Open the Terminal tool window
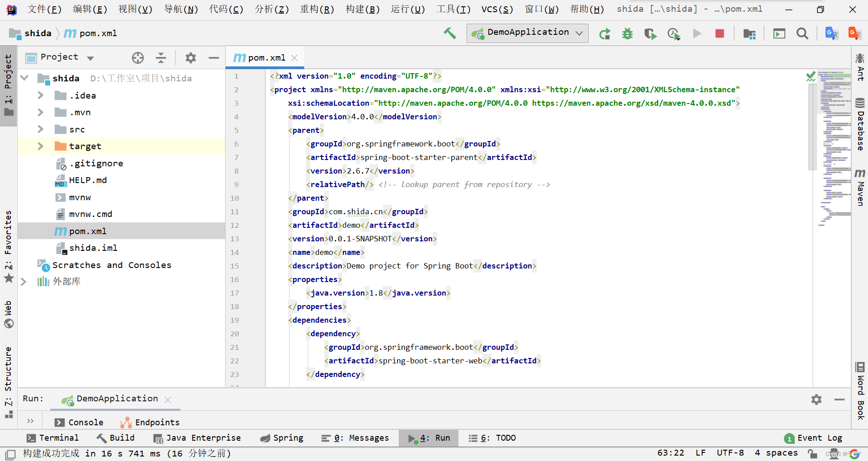Viewport: 868px width, 461px height. pyautogui.click(x=52, y=438)
